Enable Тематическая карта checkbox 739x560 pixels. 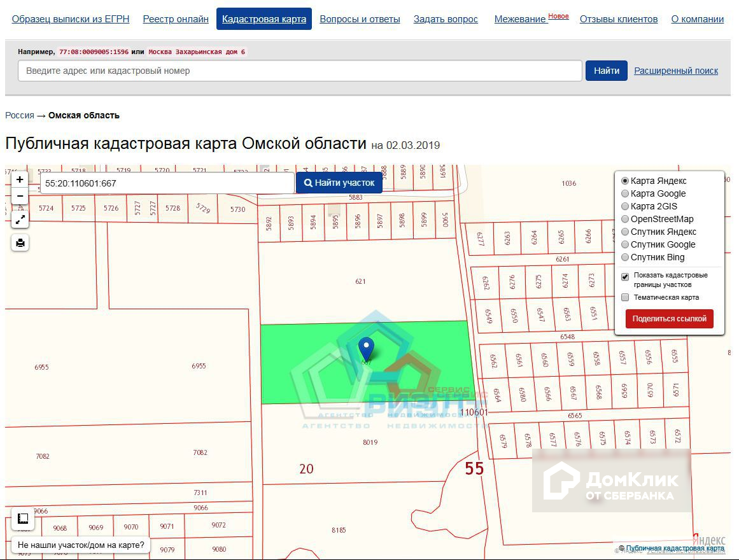pos(625,297)
